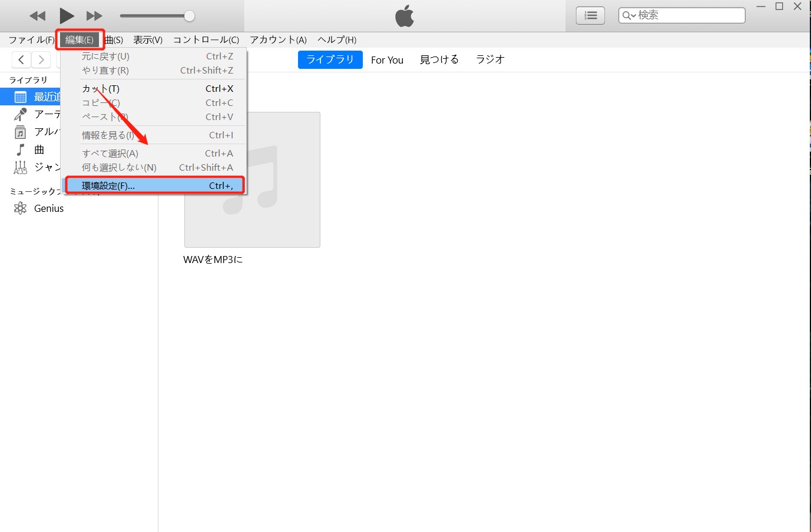Choose ペースト in the edit menu
The height and width of the screenshot is (532, 811).
tap(154, 117)
